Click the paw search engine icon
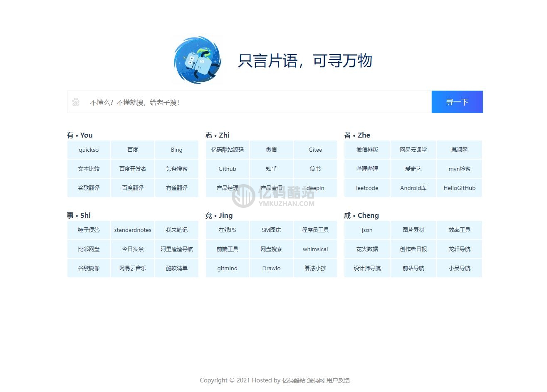 [76, 102]
